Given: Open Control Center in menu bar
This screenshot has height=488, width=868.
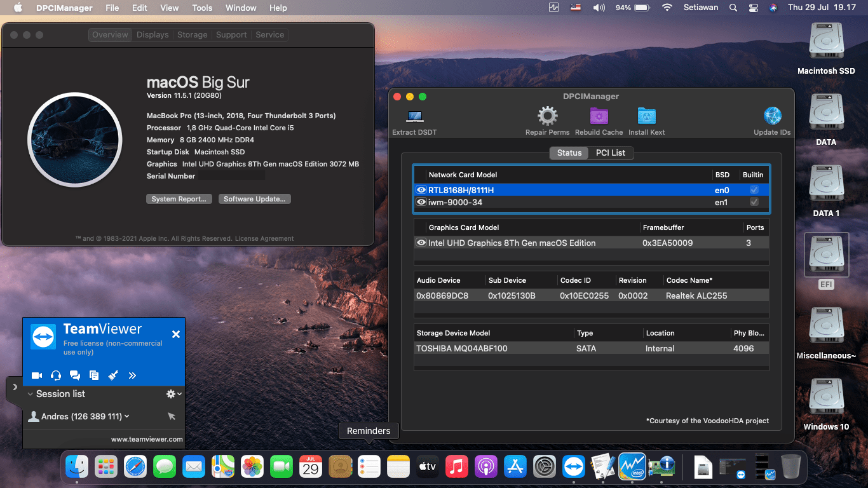Looking at the screenshot, I should coord(754,8).
